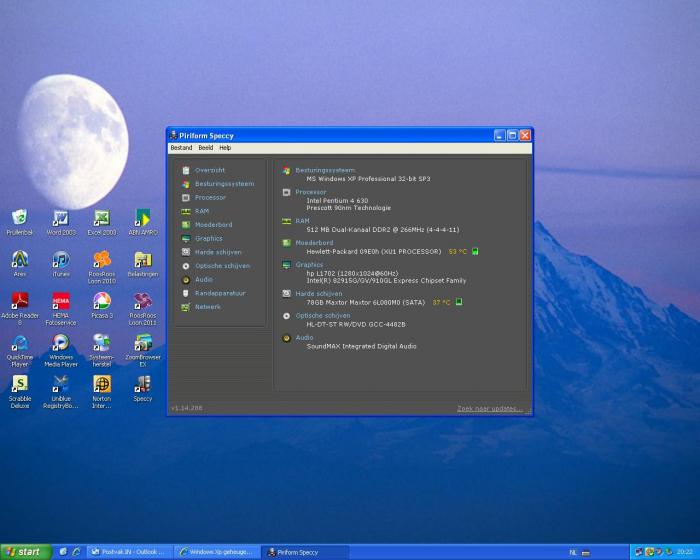Select the Adobe Reader 8 icon
The height and width of the screenshot is (560, 700).
pyautogui.click(x=20, y=309)
